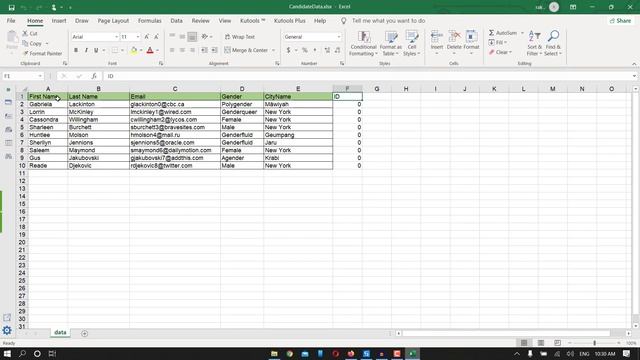Toggle Bold formatting
Viewport: 640px width, 360px height.
76,50
